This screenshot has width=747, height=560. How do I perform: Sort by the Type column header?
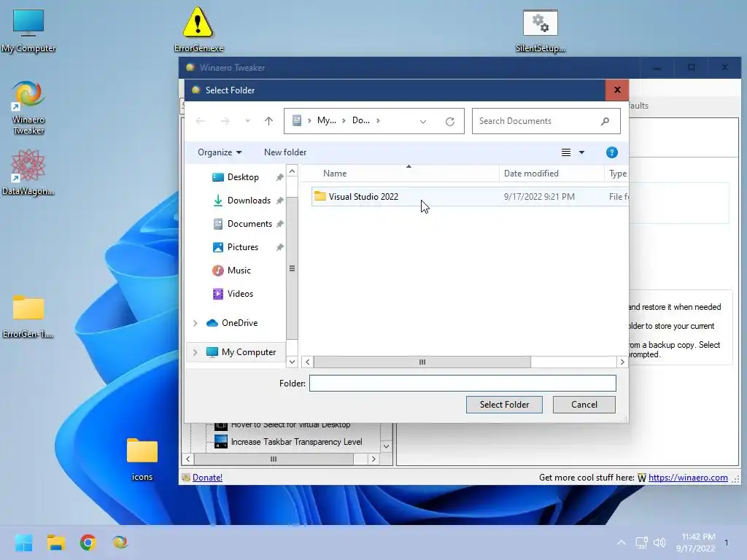(617, 174)
